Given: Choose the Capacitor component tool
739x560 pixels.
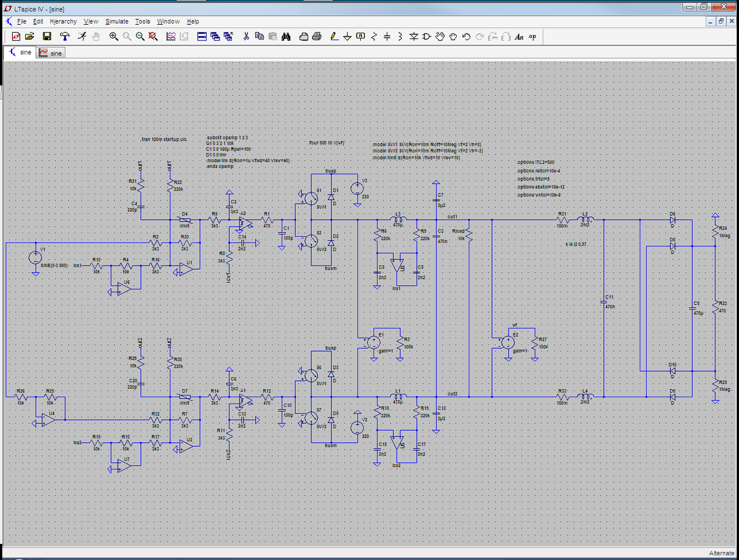Looking at the screenshot, I should point(387,36).
